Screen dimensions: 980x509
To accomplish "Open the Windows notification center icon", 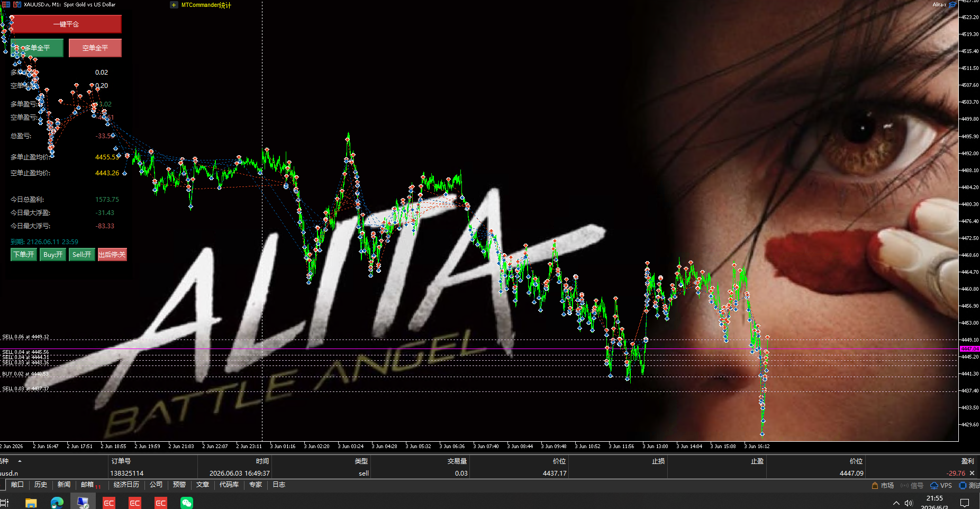I will [x=965, y=503].
